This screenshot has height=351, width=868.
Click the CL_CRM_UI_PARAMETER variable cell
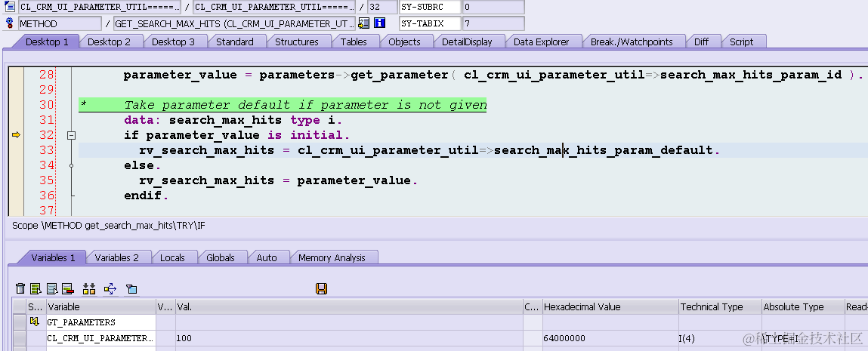(x=100, y=337)
